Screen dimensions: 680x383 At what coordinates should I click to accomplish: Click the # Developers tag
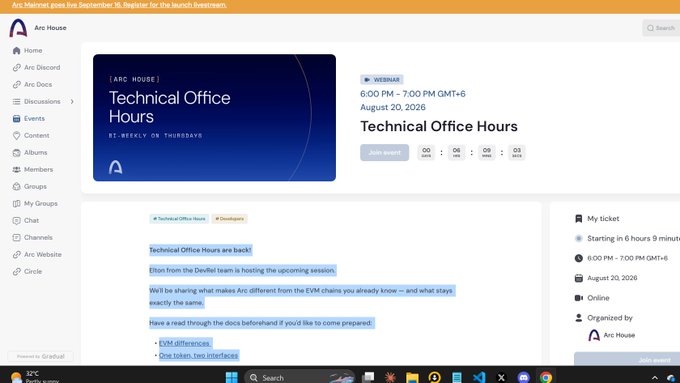229,219
